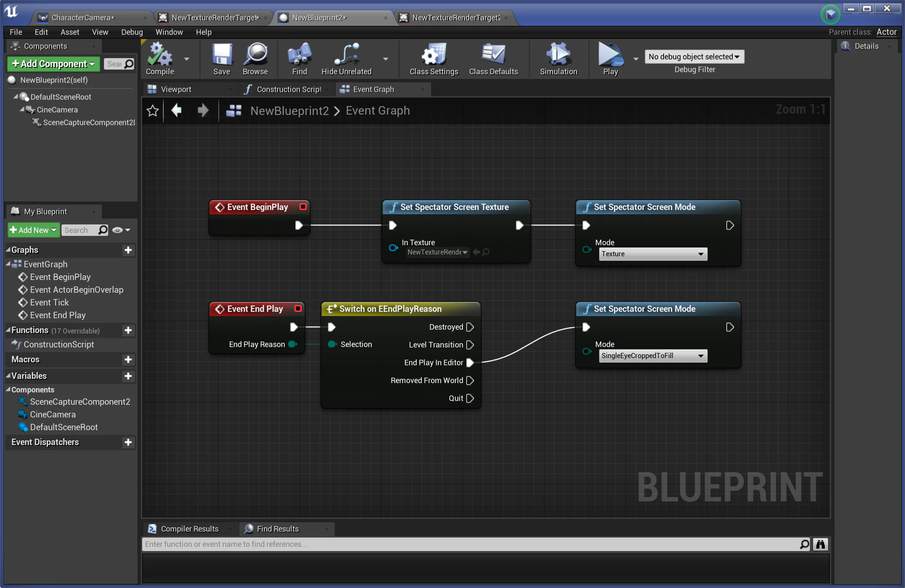Add a new graph with plus
This screenshot has width=905, height=588.
point(128,250)
